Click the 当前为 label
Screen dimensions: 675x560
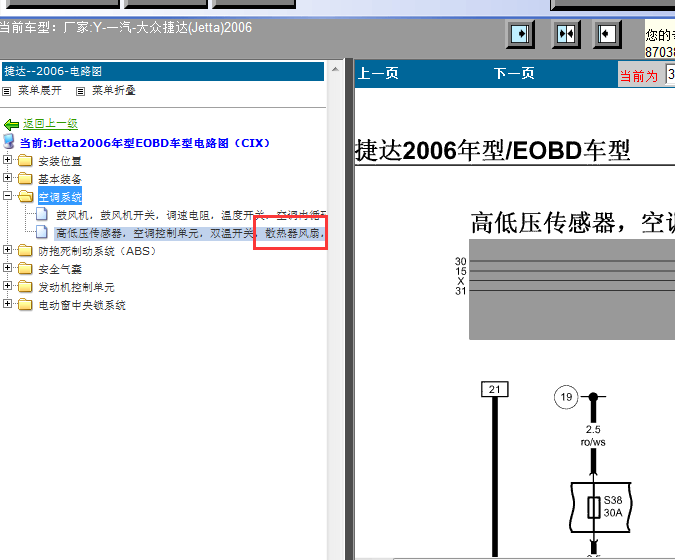pos(639,76)
